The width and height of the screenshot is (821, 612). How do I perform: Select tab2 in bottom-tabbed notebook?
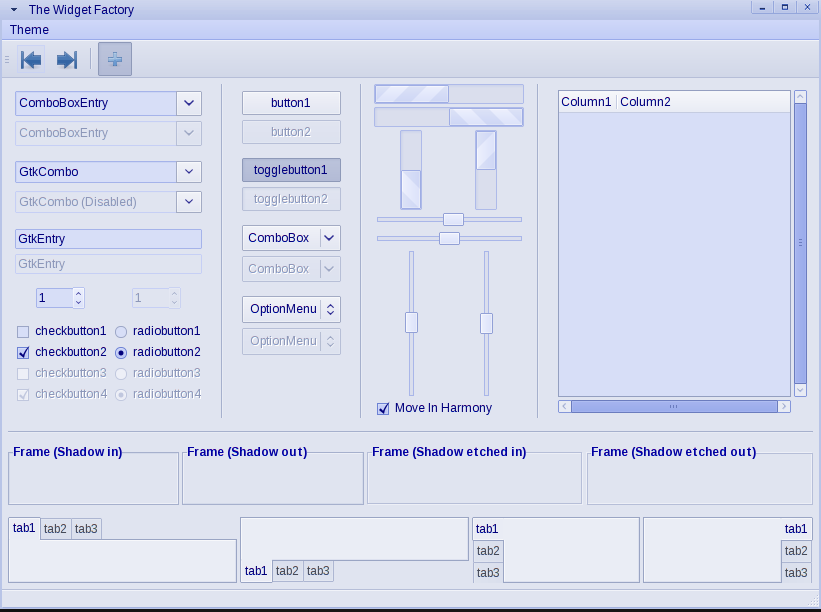tap(287, 571)
